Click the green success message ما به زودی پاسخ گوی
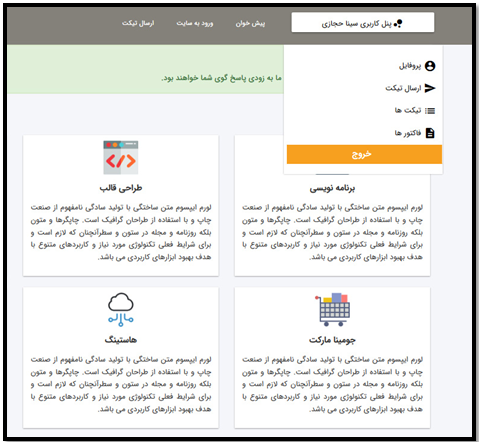479x442 pixels. pyautogui.click(x=222, y=78)
